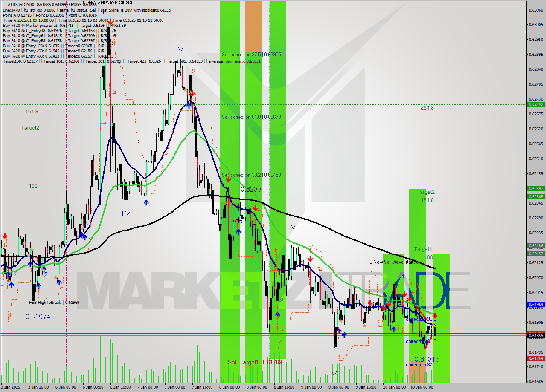Viewport: 546px width, 392px height.
Task: Select the '| | | 0.6233' wave label
Action: (x=244, y=189)
